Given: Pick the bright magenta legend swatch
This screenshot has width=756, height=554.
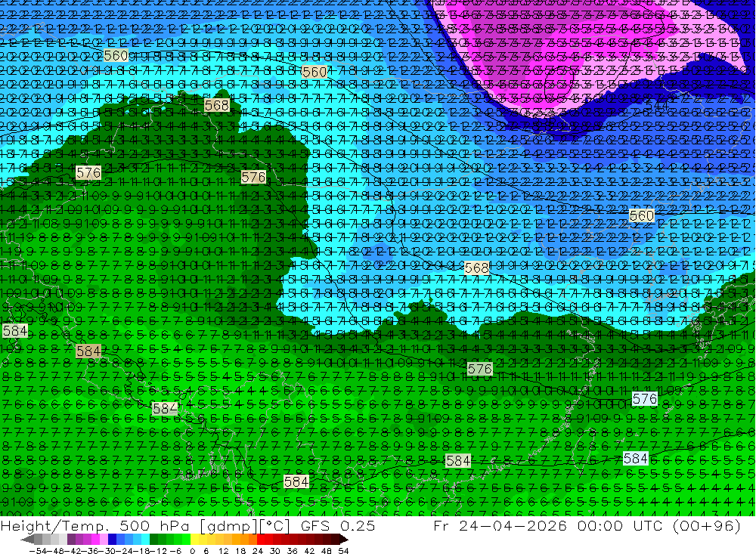Looking at the screenshot, I should [95, 540].
